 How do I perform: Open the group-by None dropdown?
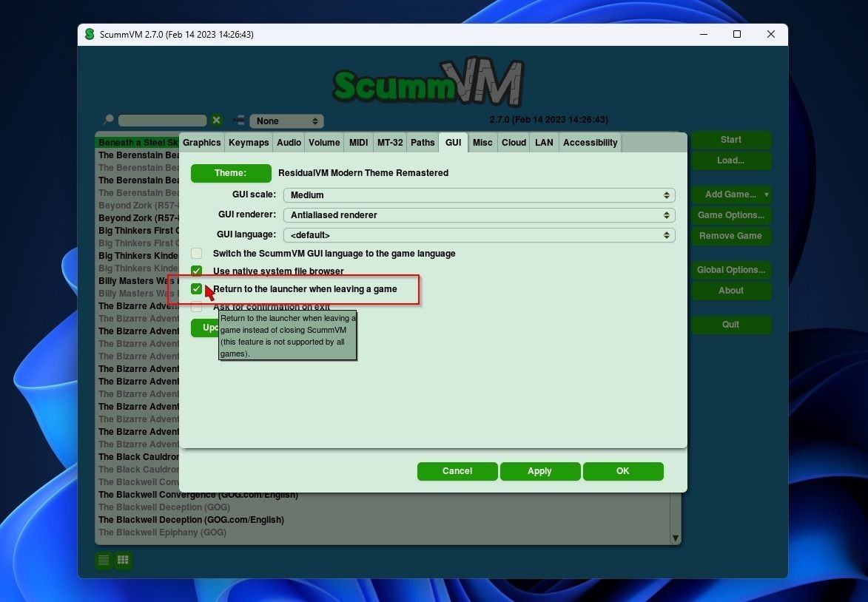click(286, 121)
